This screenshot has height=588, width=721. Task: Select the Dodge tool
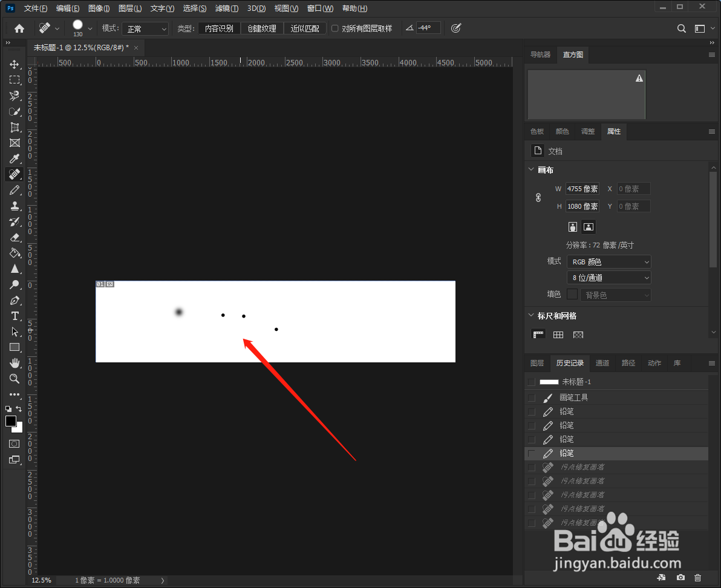pyautogui.click(x=15, y=284)
